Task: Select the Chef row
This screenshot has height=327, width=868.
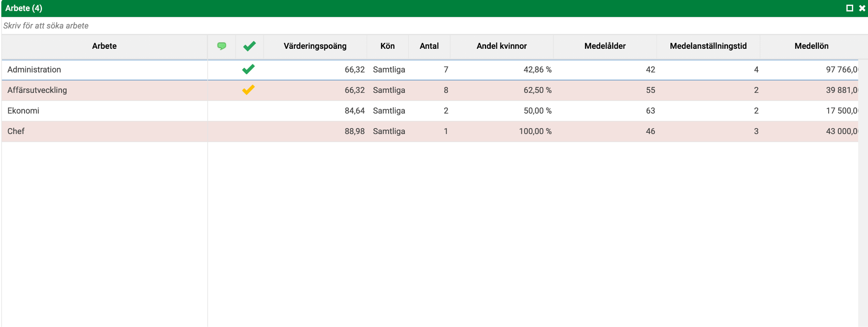Action: point(430,131)
